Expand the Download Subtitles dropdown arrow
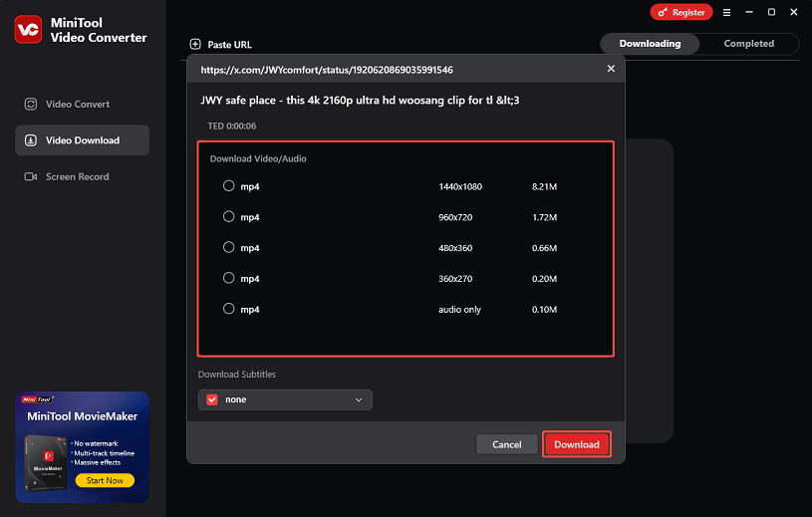 pyautogui.click(x=359, y=400)
